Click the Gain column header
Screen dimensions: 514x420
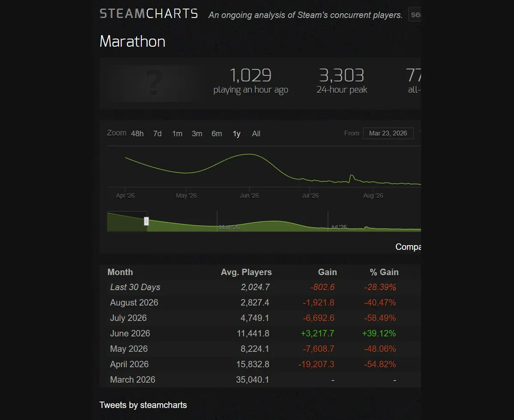(328, 272)
